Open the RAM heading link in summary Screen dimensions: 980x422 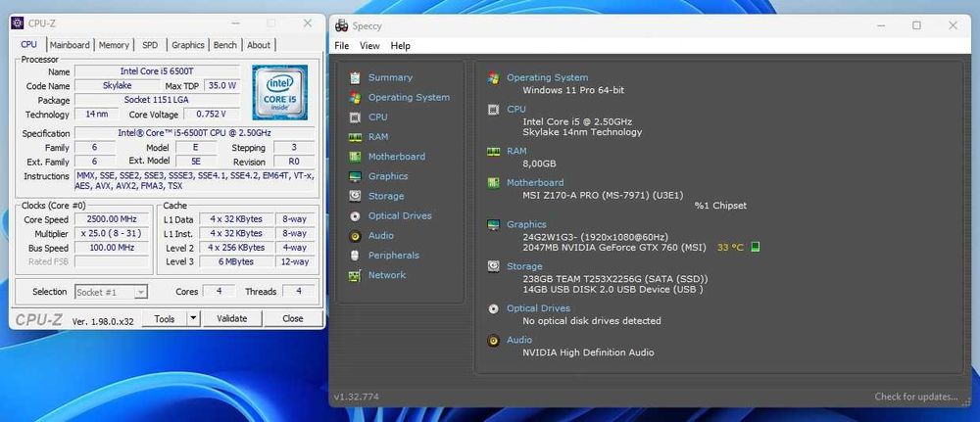(x=516, y=151)
